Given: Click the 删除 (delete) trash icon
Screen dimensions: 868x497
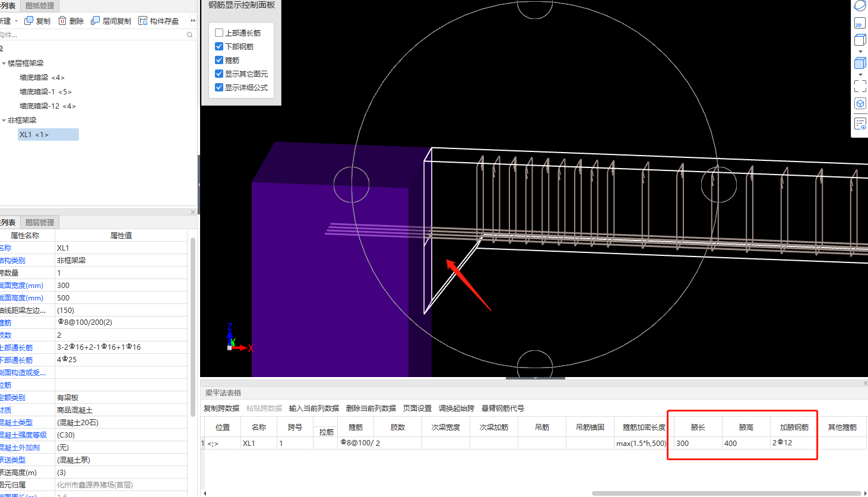Looking at the screenshot, I should pyautogui.click(x=62, y=21).
